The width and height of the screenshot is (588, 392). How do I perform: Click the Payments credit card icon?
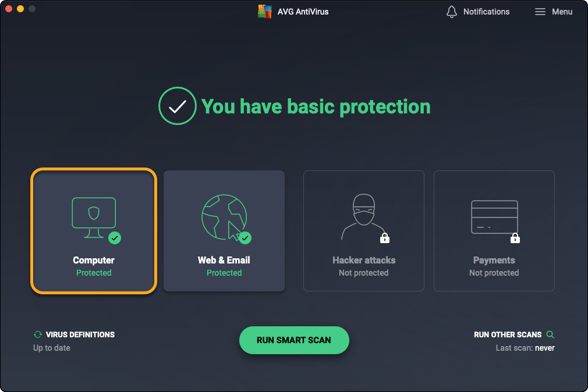494,216
